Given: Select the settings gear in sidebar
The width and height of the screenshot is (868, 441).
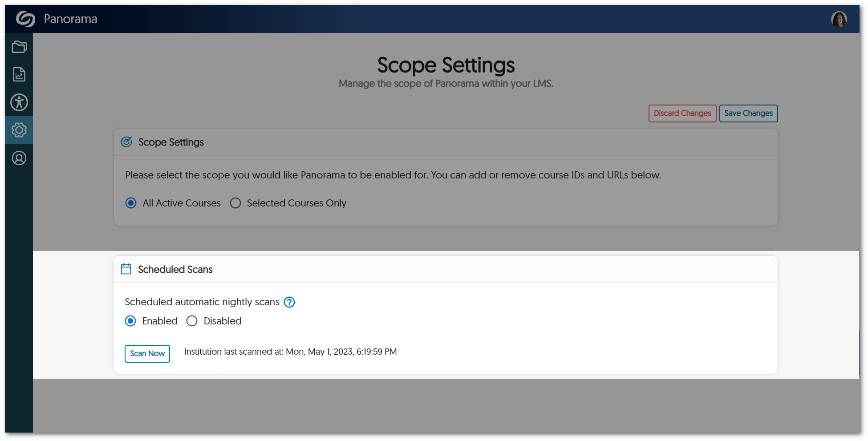Looking at the screenshot, I should point(19,130).
